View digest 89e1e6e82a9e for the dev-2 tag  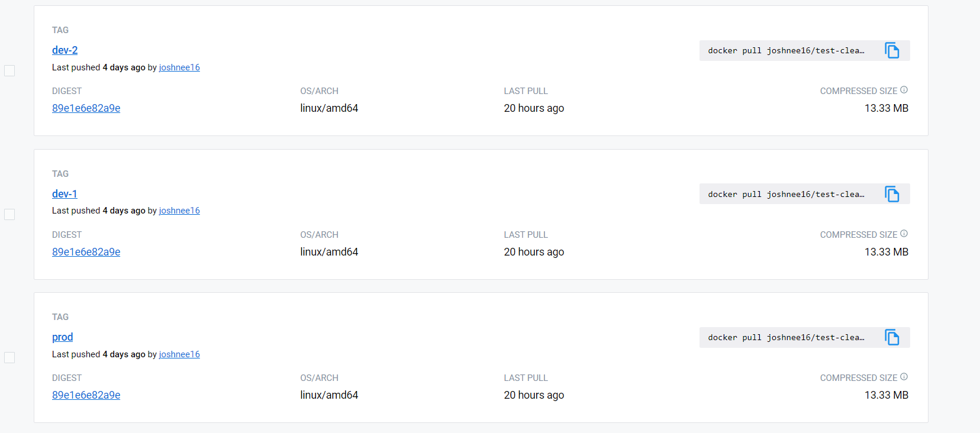point(86,108)
